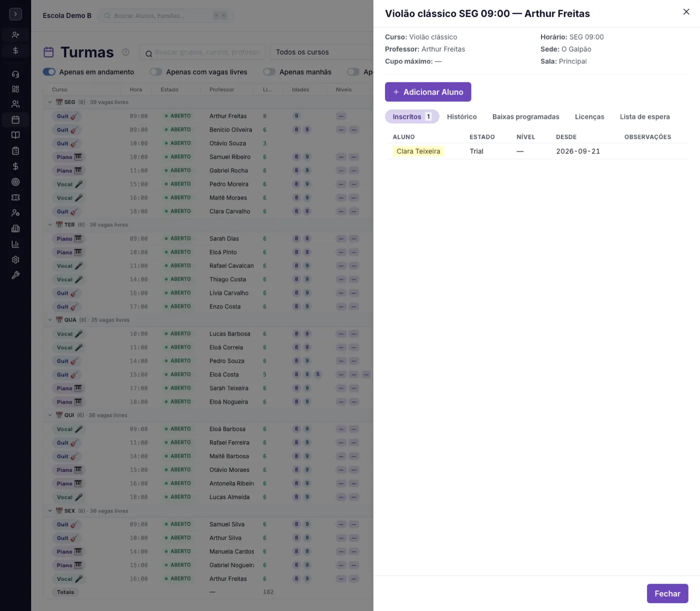Open the open-book icon in sidebar

coord(15,135)
